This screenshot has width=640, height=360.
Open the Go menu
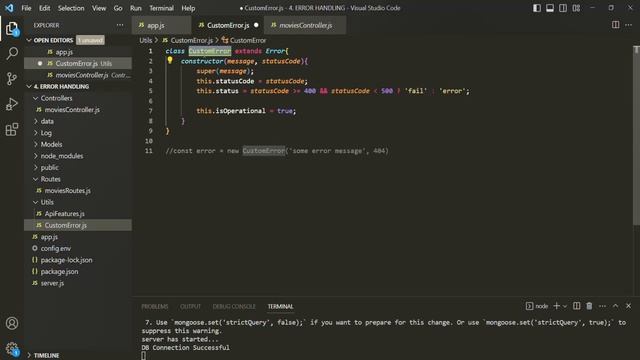[x=118, y=8]
